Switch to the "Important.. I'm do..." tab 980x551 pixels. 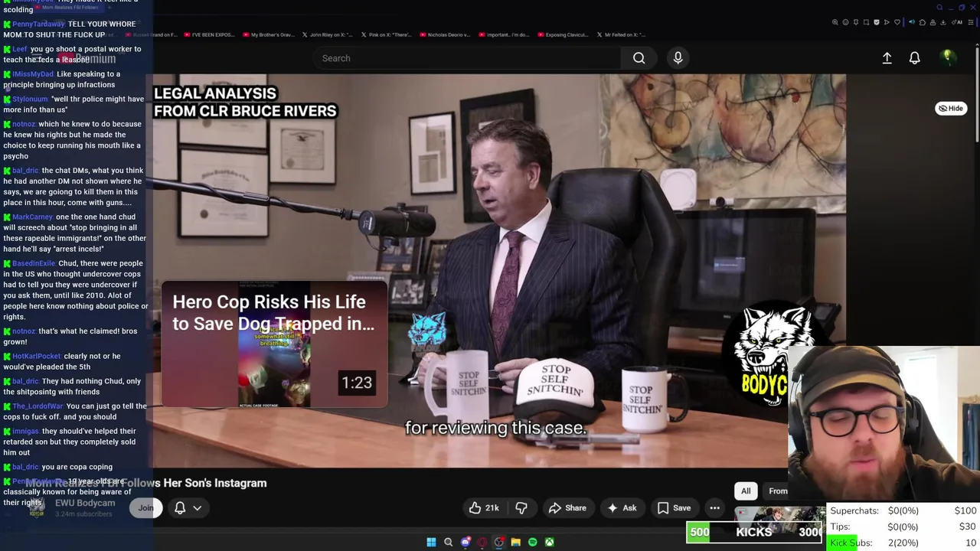tap(503, 34)
